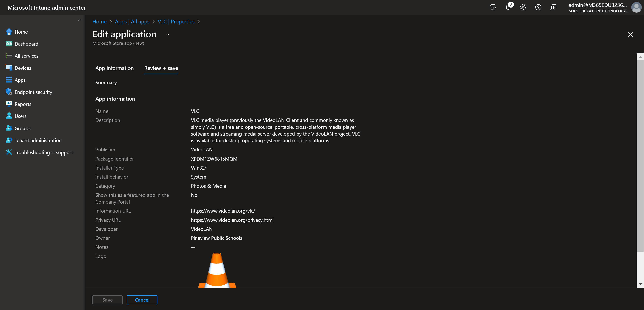Click the Help question mark icon
This screenshot has width=644, height=310.
click(538, 7)
